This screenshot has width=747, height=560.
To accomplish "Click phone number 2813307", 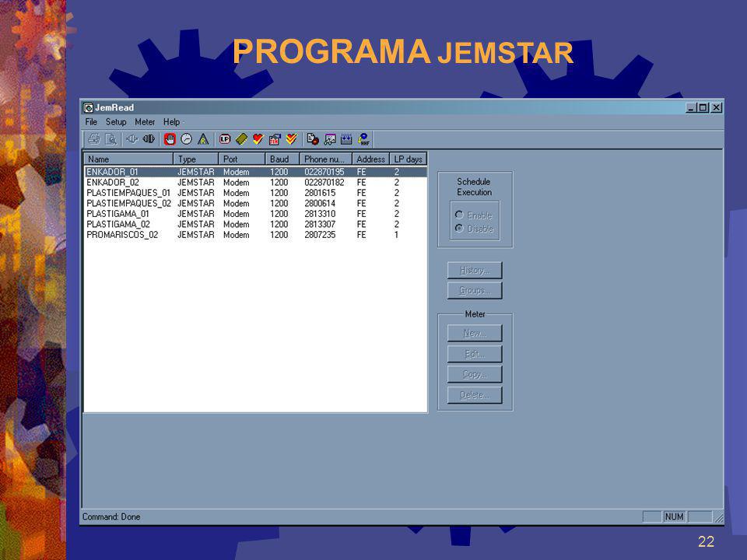I will (320, 224).
